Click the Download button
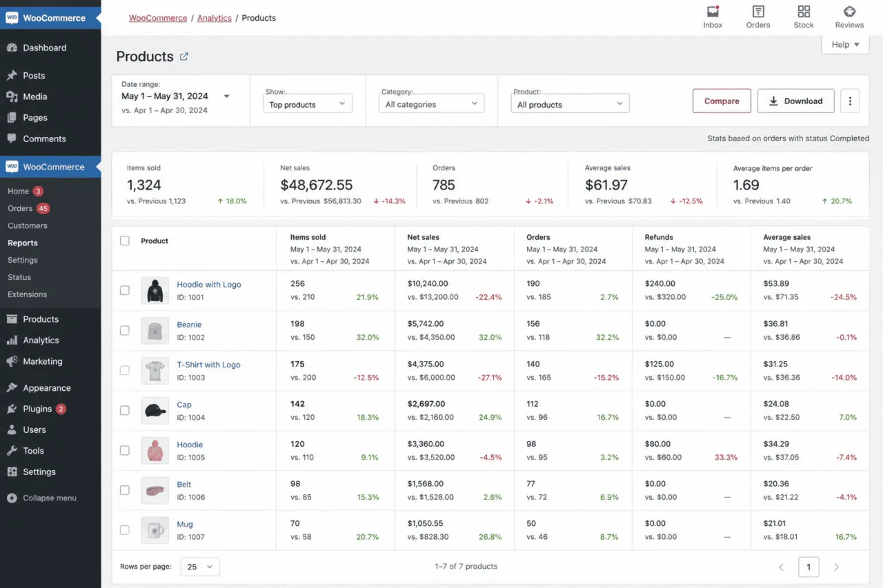 tap(795, 101)
